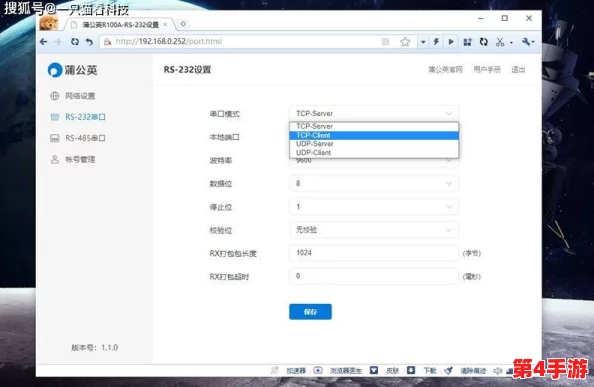Viewport: 594px width, 387px height.
Task: Click the speaker mute icon in status bar
Action: coord(497,371)
